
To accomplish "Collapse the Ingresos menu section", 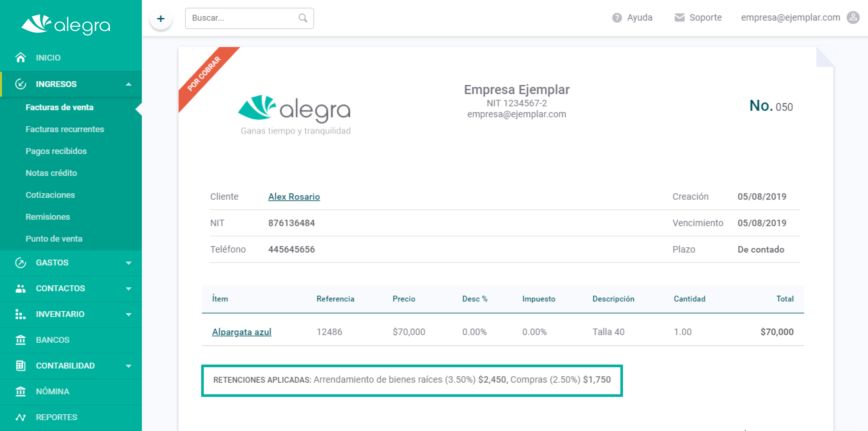I will (x=128, y=84).
